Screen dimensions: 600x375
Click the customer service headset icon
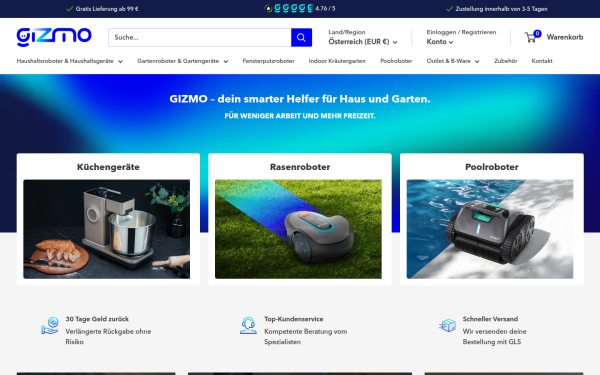[248, 326]
